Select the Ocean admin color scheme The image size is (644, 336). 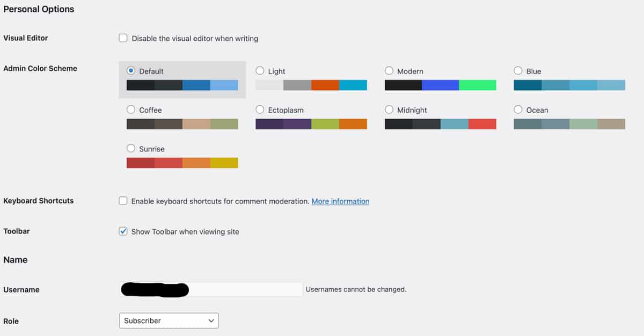518,109
